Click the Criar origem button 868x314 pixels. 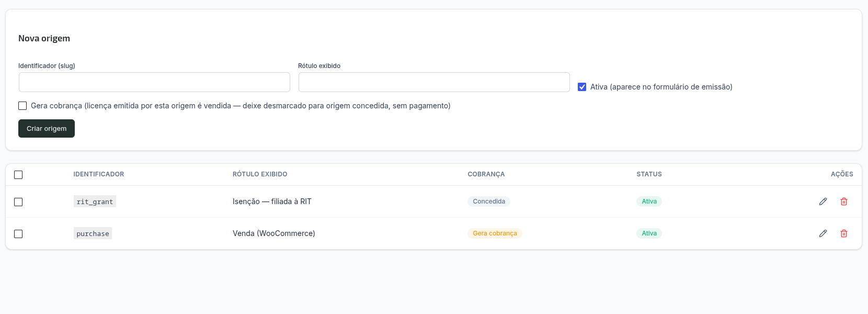pos(47,129)
